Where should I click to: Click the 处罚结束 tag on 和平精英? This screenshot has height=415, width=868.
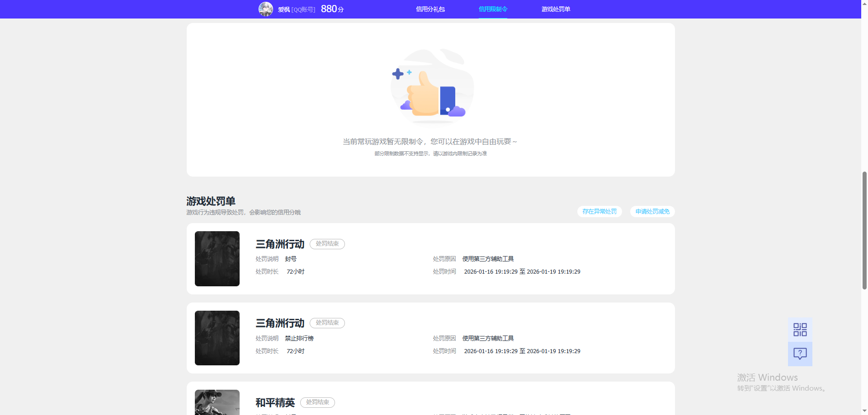click(317, 402)
